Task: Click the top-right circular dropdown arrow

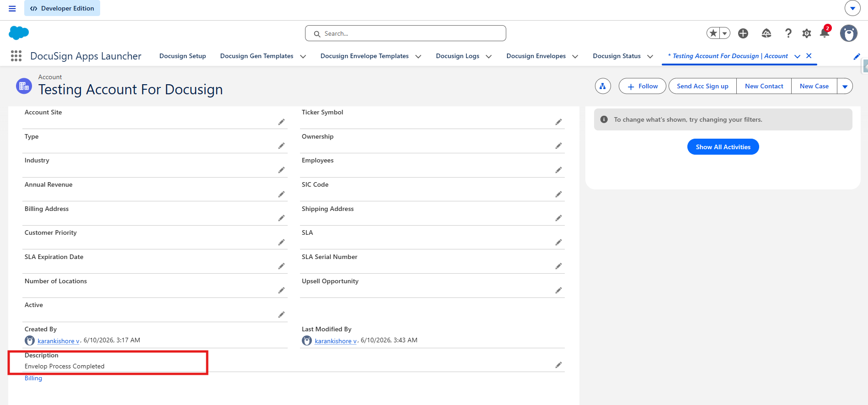Action: 852,8
